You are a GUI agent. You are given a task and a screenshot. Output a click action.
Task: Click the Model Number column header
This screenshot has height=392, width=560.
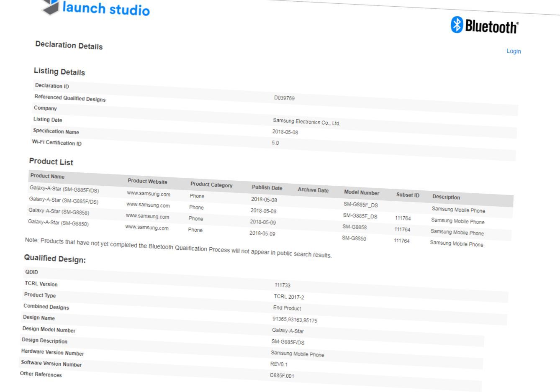(x=362, y=192)
